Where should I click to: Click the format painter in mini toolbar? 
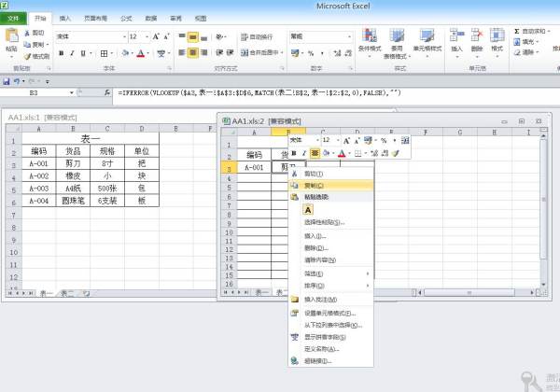coord(395,152)
